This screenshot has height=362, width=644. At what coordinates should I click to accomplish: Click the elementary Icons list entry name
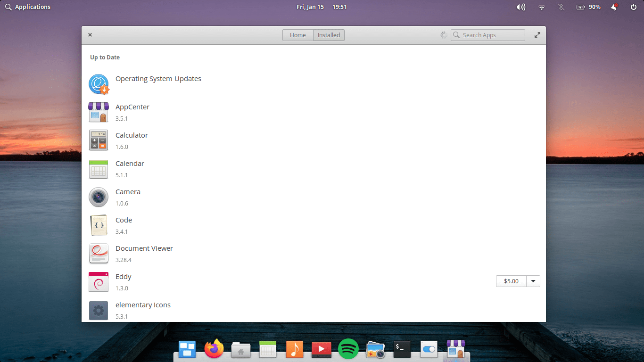tap(143, 305)
